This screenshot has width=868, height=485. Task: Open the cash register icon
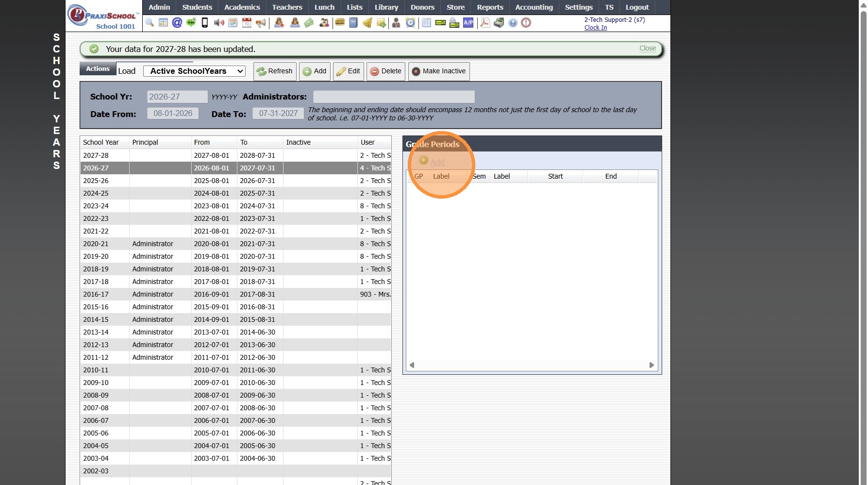pos(499,23)
